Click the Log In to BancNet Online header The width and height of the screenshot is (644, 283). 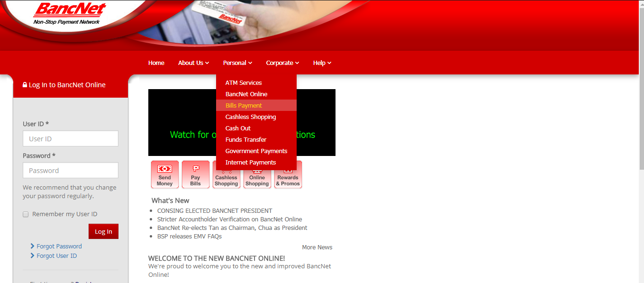pos(71,85)
